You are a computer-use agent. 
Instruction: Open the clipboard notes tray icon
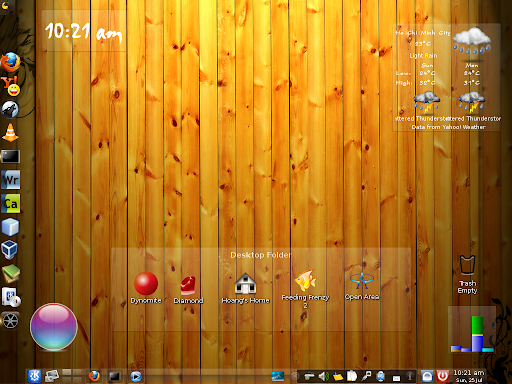[x=352, y=376]
